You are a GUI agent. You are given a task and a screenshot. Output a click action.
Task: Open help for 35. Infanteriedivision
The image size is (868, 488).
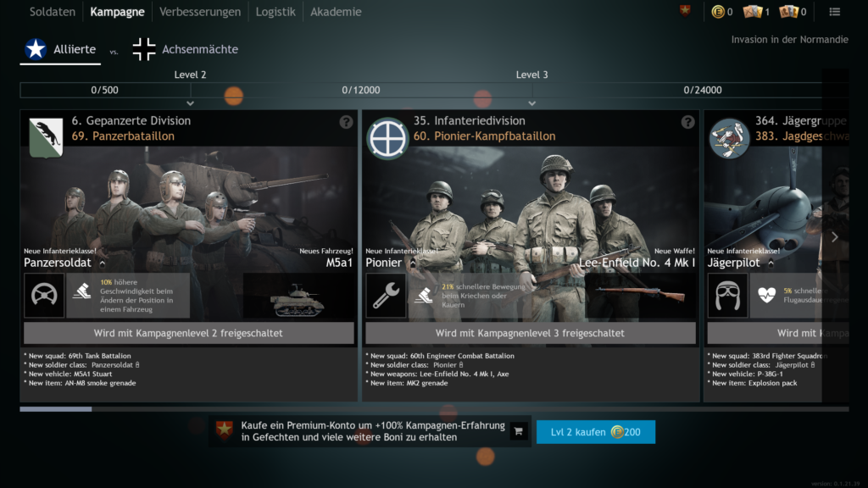pyautogui.click(x=687, y=122)
